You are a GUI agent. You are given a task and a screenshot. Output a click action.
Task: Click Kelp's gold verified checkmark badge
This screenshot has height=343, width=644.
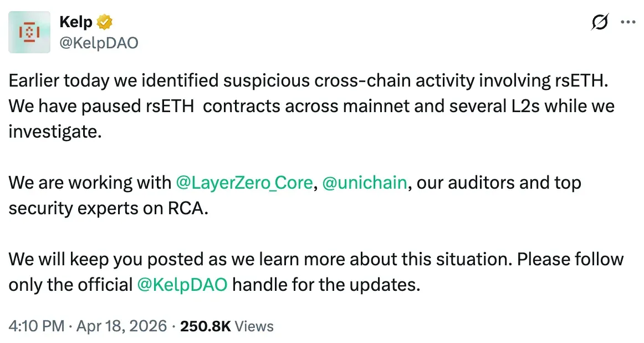[x=105, y=21]
